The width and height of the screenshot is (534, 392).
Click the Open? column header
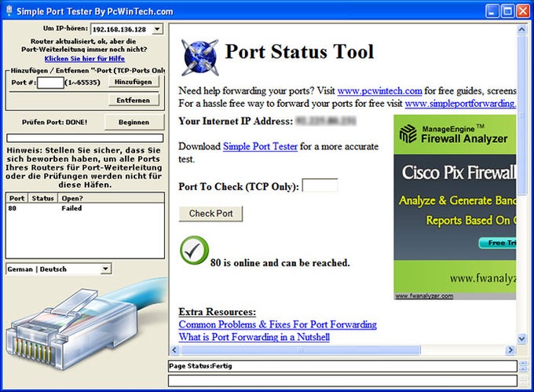pyautogui.click(x=111, y=198)
